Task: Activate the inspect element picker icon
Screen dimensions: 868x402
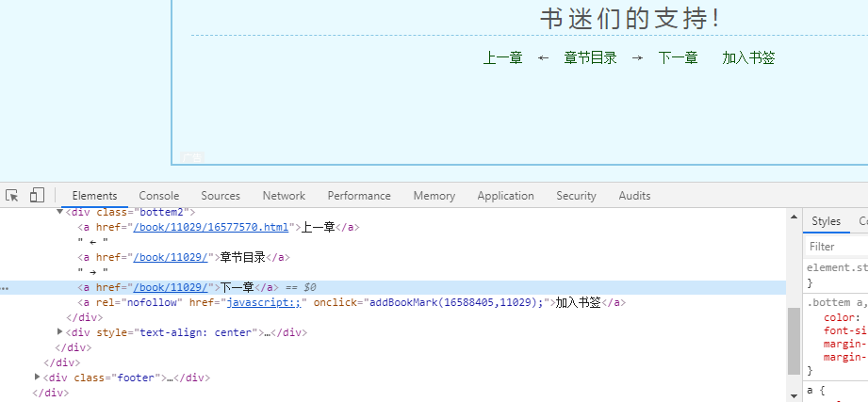Action: point(12,195)
